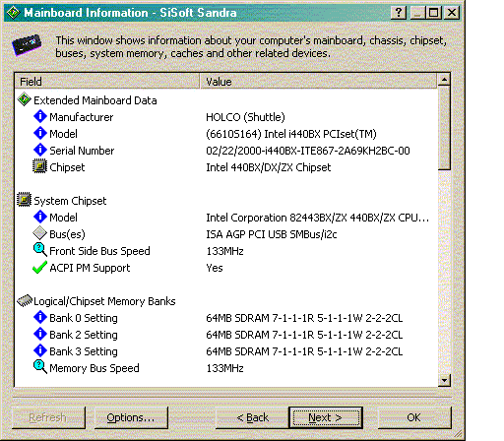The height and width of the screenshot is (441, 504).
Task: Click the Refresh button
Action: [48, 417]
